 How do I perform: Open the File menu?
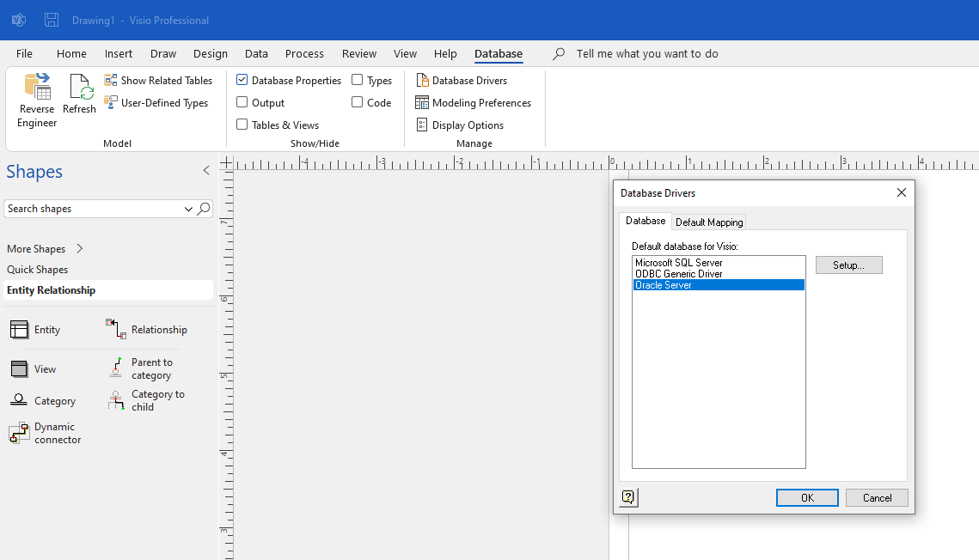tap(24, 53)
